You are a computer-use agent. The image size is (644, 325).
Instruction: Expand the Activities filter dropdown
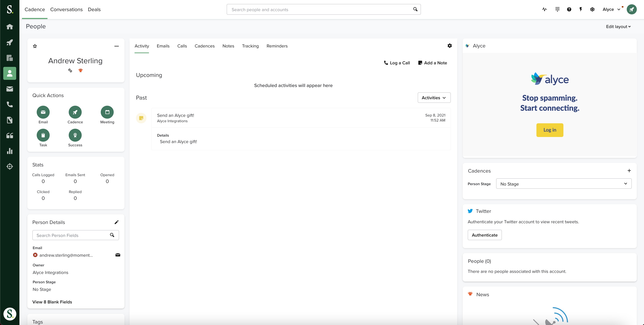pos(434,98)
